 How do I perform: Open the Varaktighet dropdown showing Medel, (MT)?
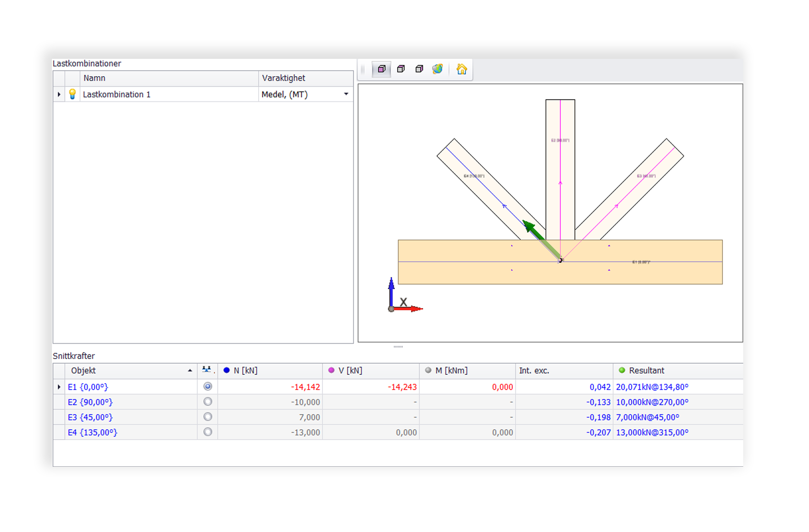click(x=346, y=94)
